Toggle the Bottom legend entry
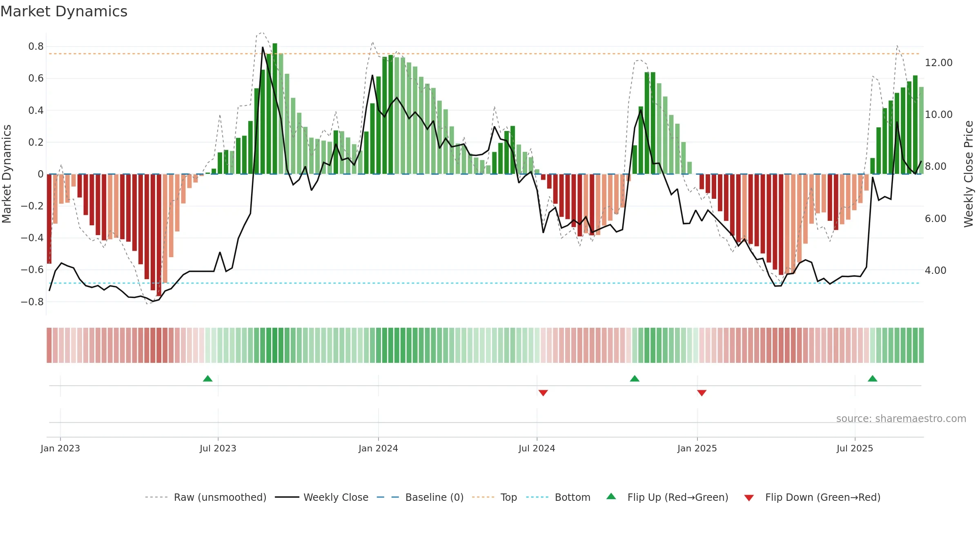 click(558, 497)
